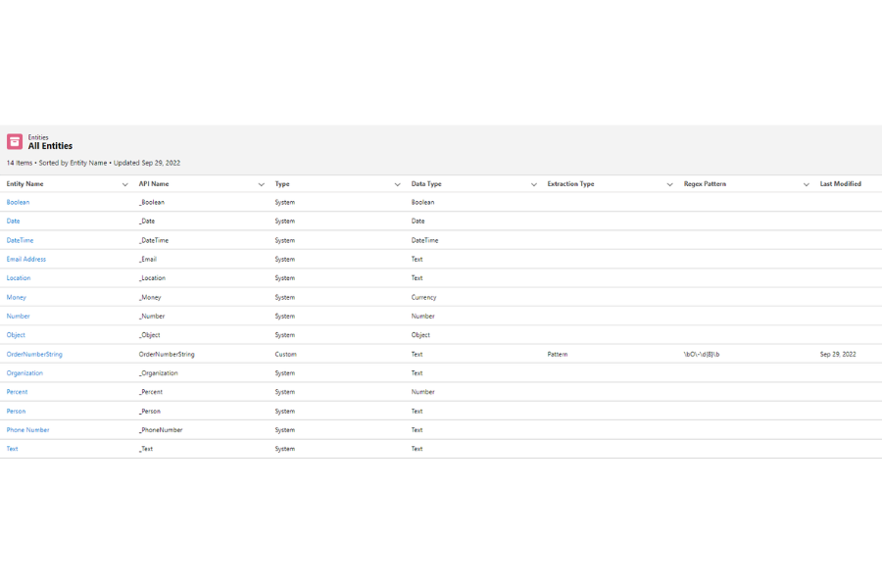Viewport: 882px width, 588px height.
Task: Expand Extraction Type column chevron
Action: 669,184
